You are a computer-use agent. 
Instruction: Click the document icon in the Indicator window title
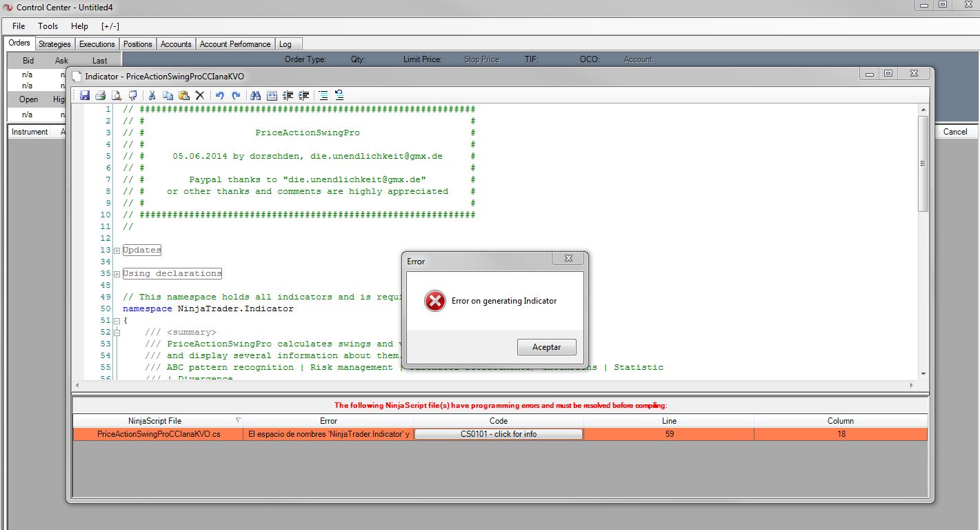(x=77, y=76)
